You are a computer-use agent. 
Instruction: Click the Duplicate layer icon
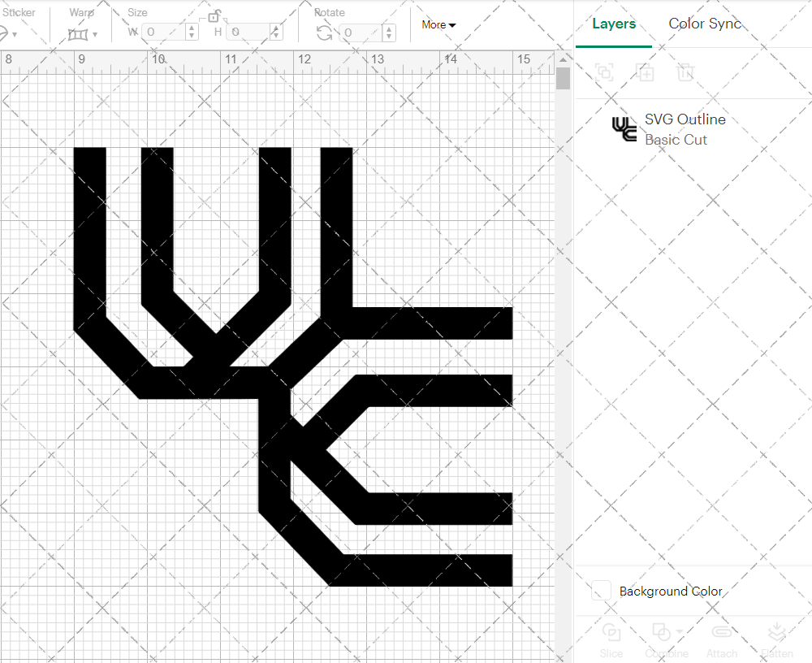point(646,72)
